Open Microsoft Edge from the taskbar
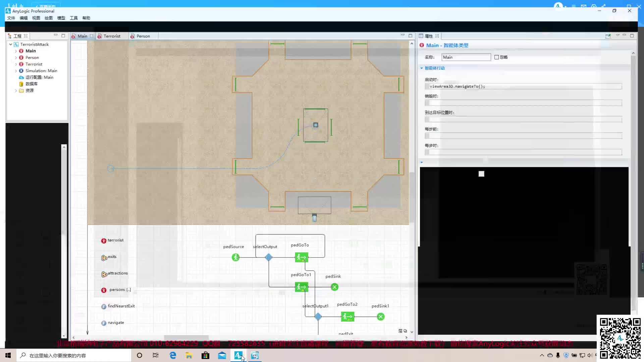Screen dimensions: 644x362 [173, 355]
